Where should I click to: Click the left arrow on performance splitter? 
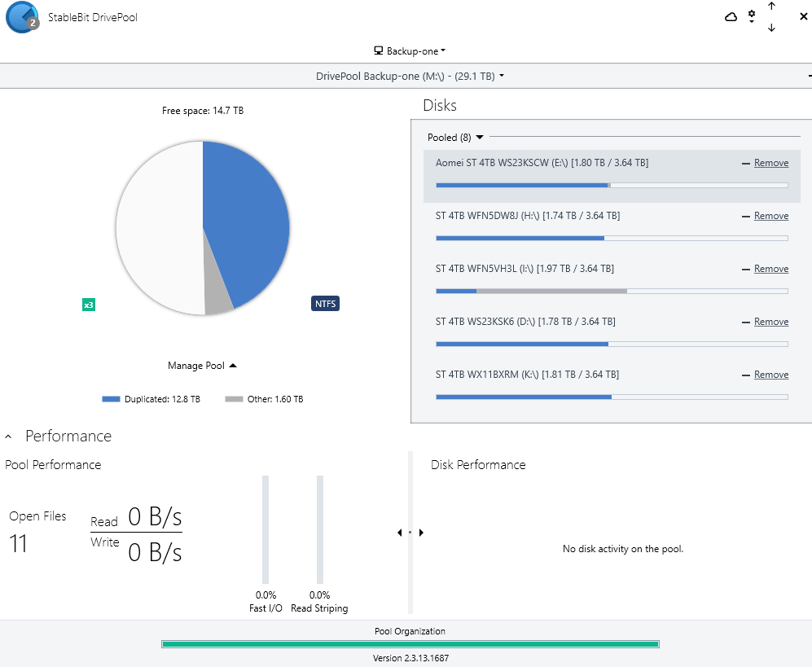(400, 533)
